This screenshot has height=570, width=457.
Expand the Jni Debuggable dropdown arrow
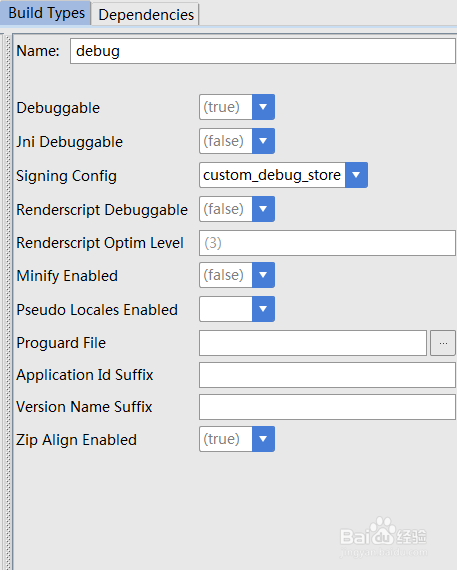tap(263, 141)
